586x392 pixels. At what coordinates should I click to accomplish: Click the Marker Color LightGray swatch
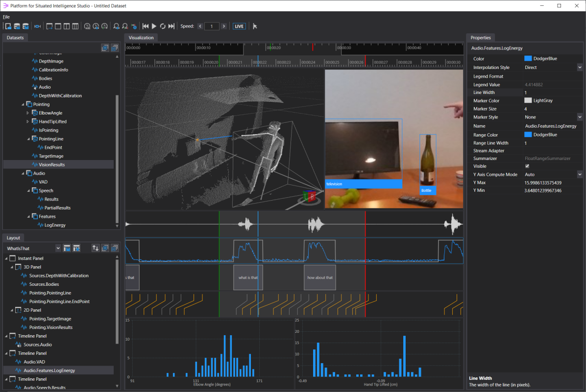(528, 100)
